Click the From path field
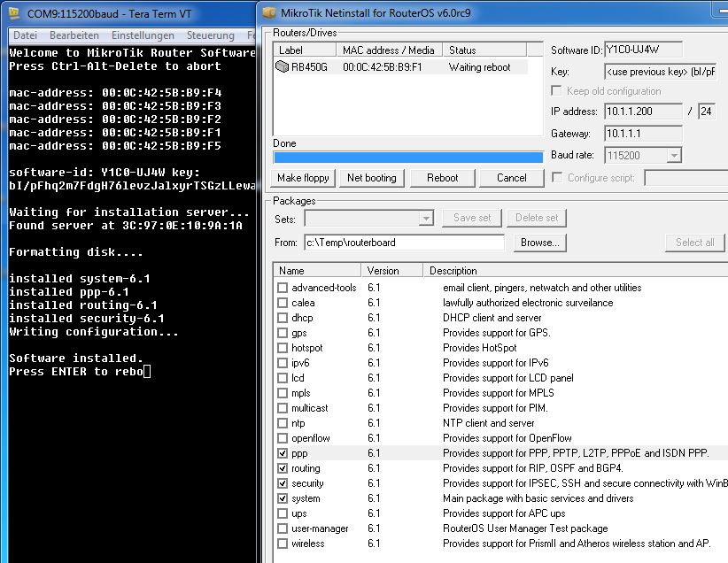The width and height of the screenshot is (728, 563). pos(405,243)
